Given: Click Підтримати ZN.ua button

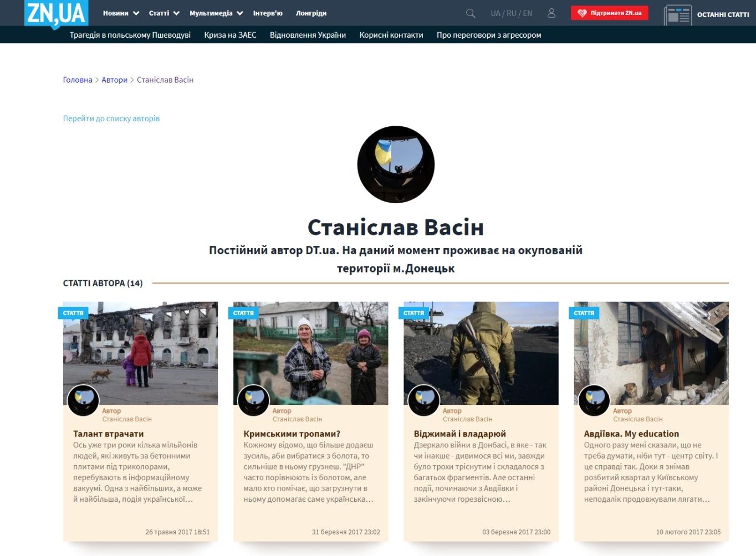Looking at the screenshot, I should 610,13.
